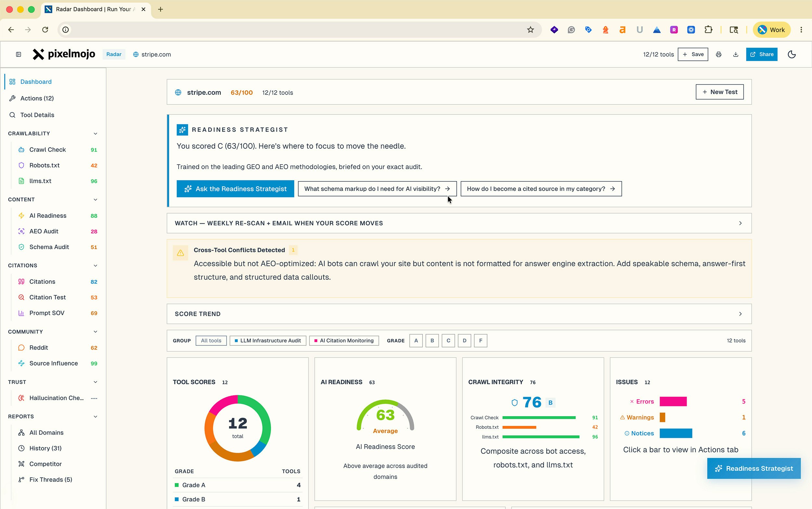812x509 pixels.
Task: View site information icon in address bar
Action: pyautogui.click(x=66, y=30)
